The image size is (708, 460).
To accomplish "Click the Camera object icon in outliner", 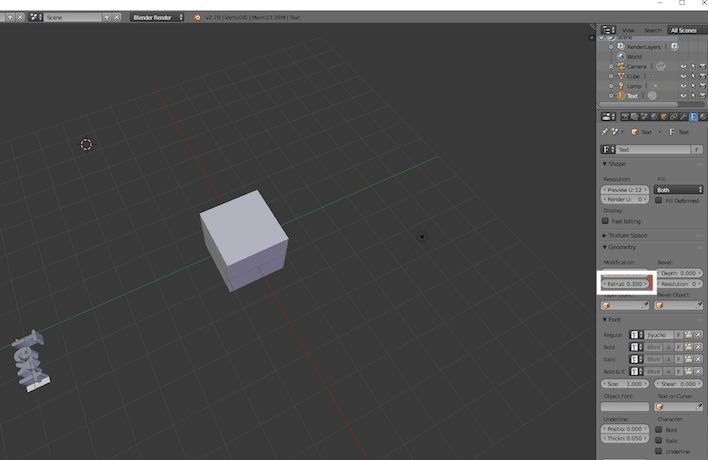I will 621,66.
